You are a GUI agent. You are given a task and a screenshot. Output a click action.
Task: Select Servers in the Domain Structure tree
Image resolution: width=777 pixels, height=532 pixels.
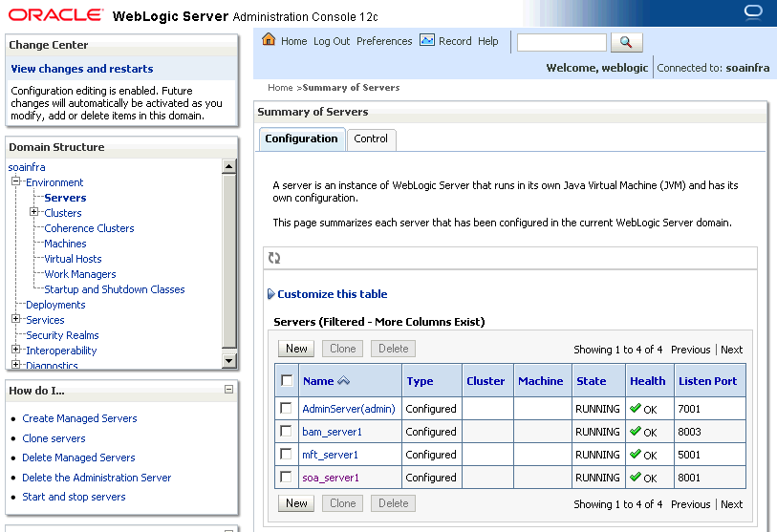coord(65,198)
